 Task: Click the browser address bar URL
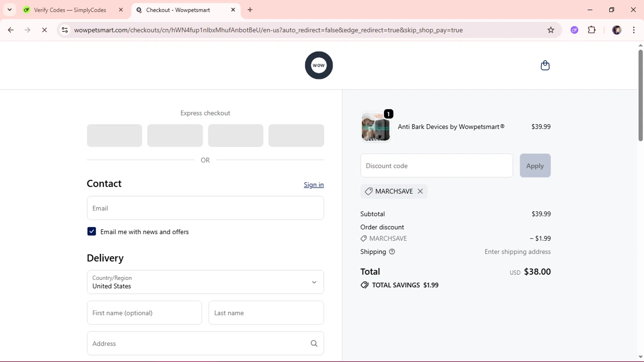tap(268, 30)
